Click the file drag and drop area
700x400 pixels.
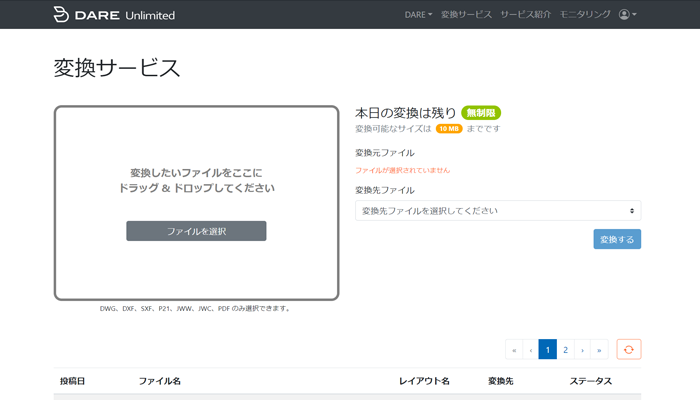[x=196, y=160]
